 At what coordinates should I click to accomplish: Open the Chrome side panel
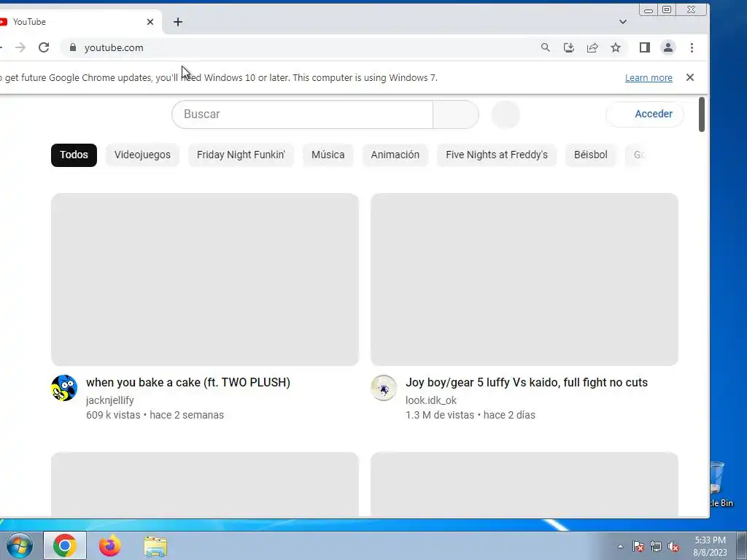point(645,47)
